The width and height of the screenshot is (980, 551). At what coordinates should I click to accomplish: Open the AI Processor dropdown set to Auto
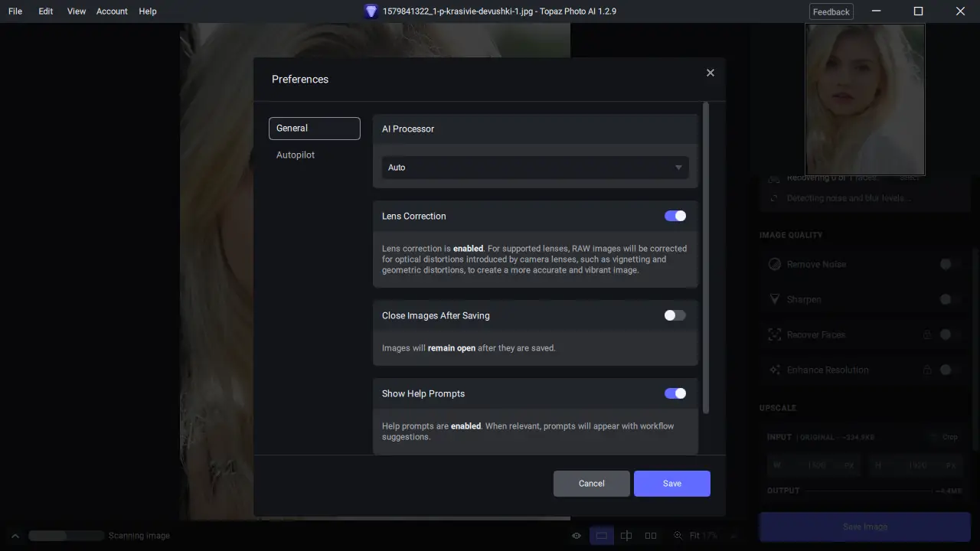click(535, 168)
